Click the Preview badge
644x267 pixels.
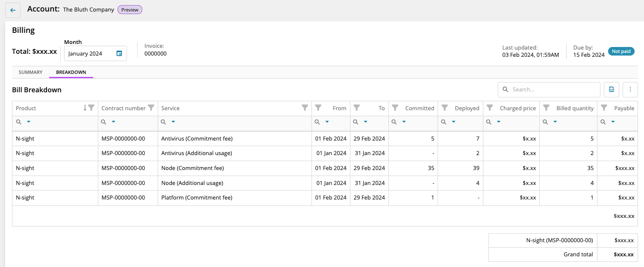click(130, 10)
